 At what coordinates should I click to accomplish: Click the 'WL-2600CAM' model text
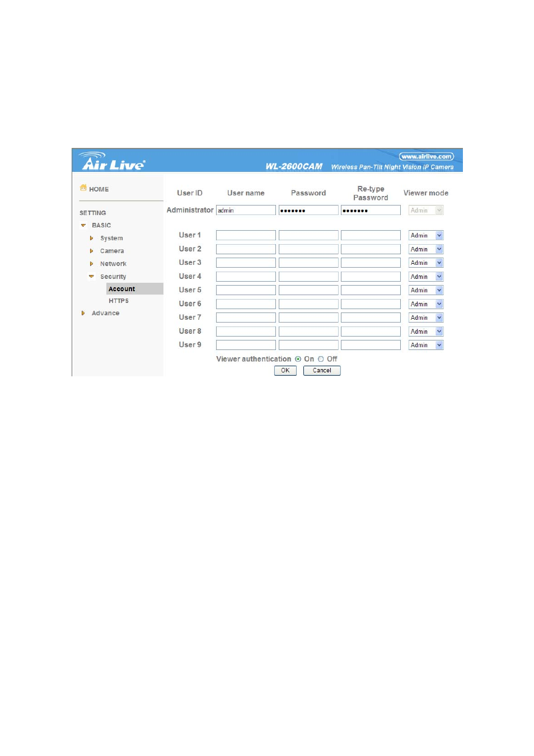click(x=294, y=166)
